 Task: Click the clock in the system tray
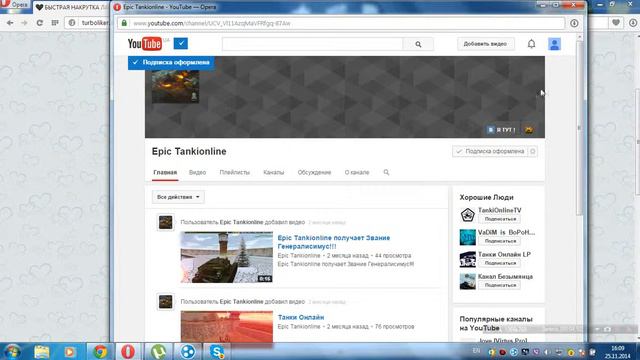point(618,352)
